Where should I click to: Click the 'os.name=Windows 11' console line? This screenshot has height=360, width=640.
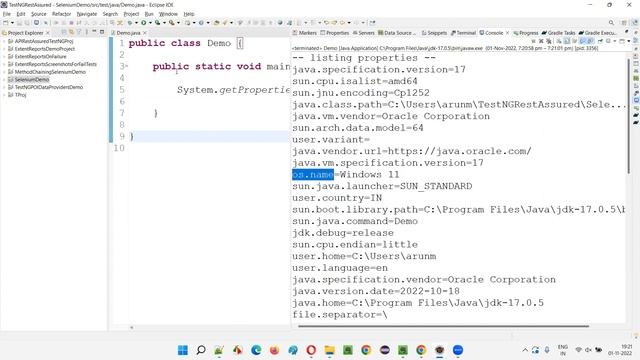click(x=346, y=175)
